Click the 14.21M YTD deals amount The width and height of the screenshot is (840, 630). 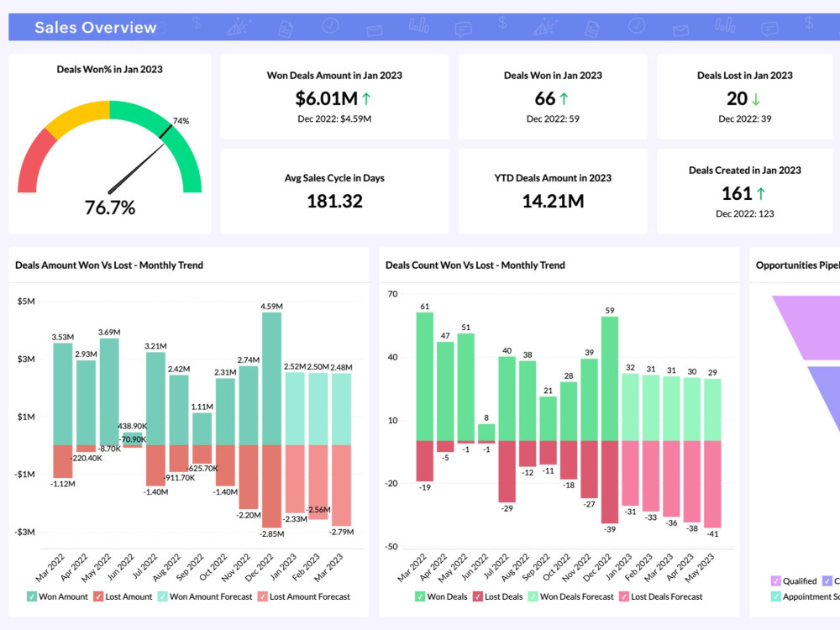(553, 202)
